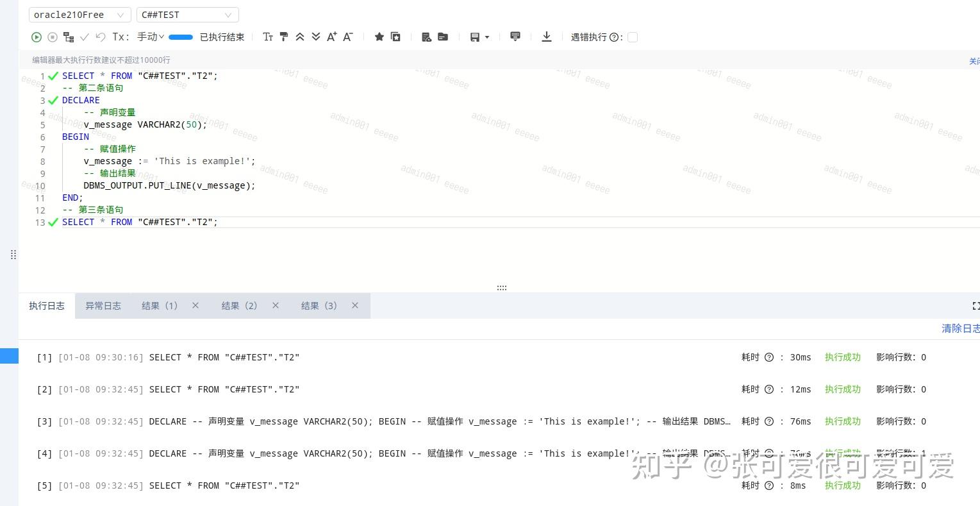The height and width of the screenshot is (506, 980).
Task: Open the save options dropdown arrow
Action: click(x=485, y=37)
